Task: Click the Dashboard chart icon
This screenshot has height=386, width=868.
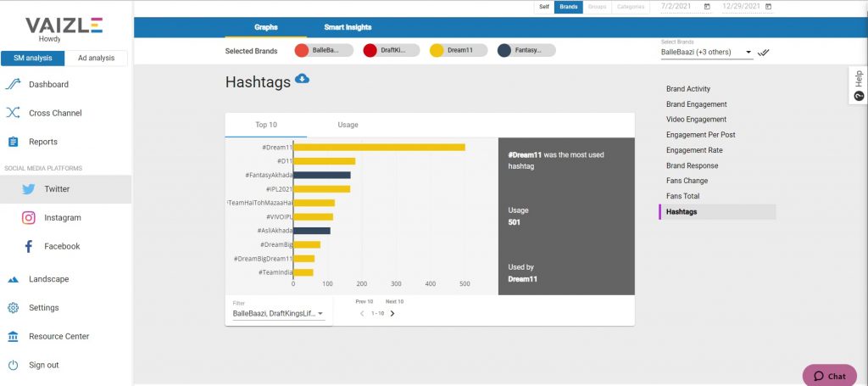Action: [13, 84]
